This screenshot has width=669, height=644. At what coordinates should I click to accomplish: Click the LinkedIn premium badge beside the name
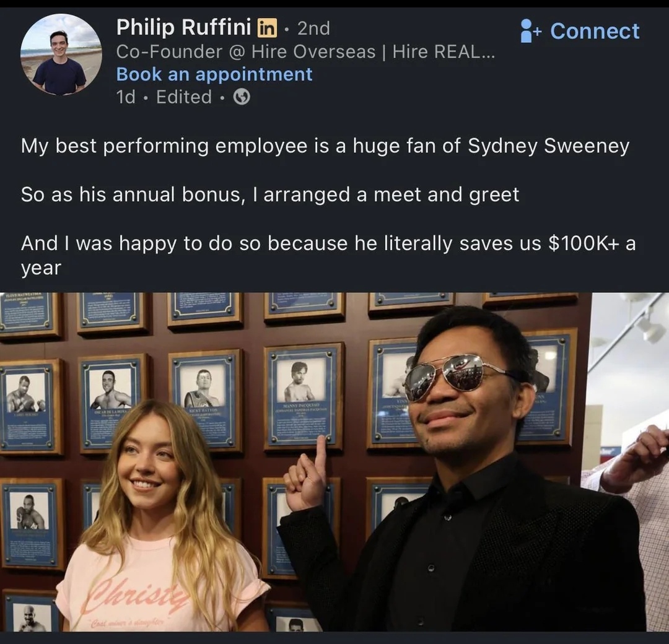[x=266, y=28]
